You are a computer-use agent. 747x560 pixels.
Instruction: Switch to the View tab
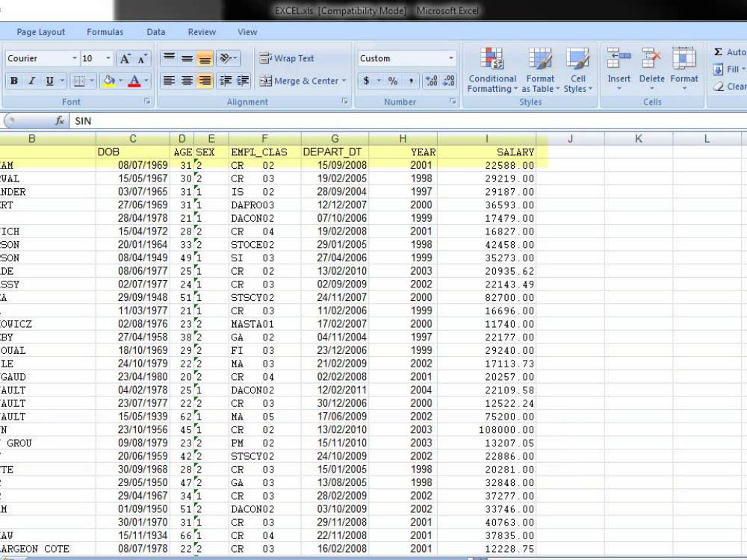[x=247, y=32]
